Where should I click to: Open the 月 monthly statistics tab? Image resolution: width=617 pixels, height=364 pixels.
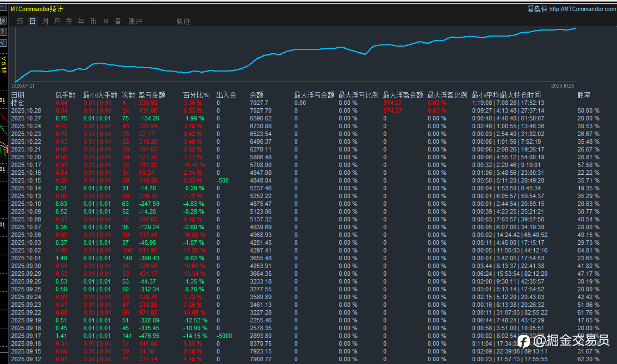pos(57,21)
